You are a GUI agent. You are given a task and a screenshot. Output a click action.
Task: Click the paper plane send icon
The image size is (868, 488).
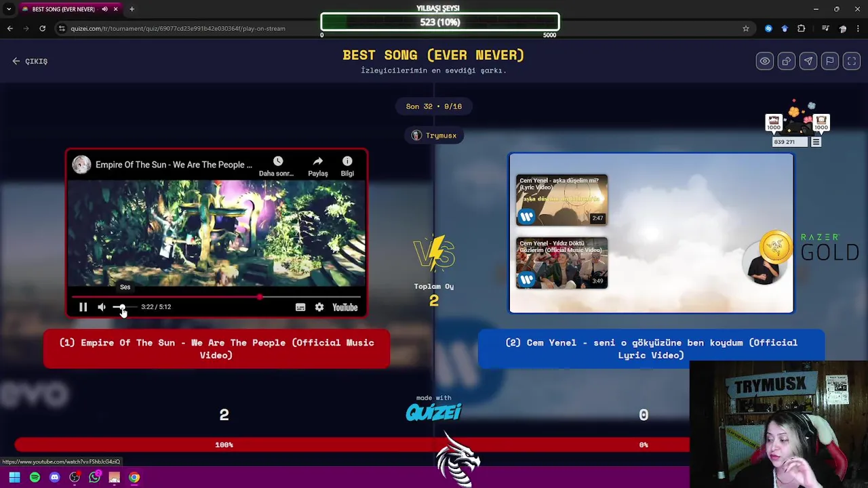(808, 61)
